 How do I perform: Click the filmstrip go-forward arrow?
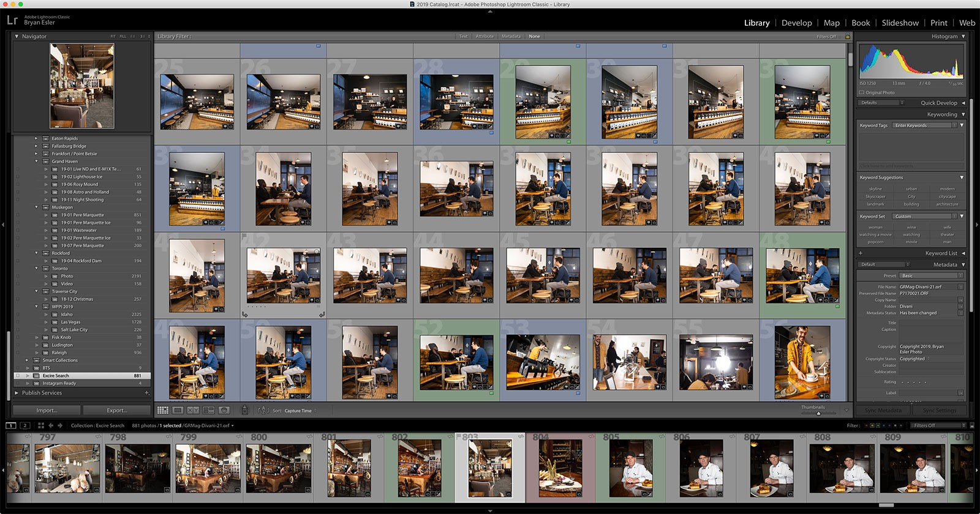point(60,425)
